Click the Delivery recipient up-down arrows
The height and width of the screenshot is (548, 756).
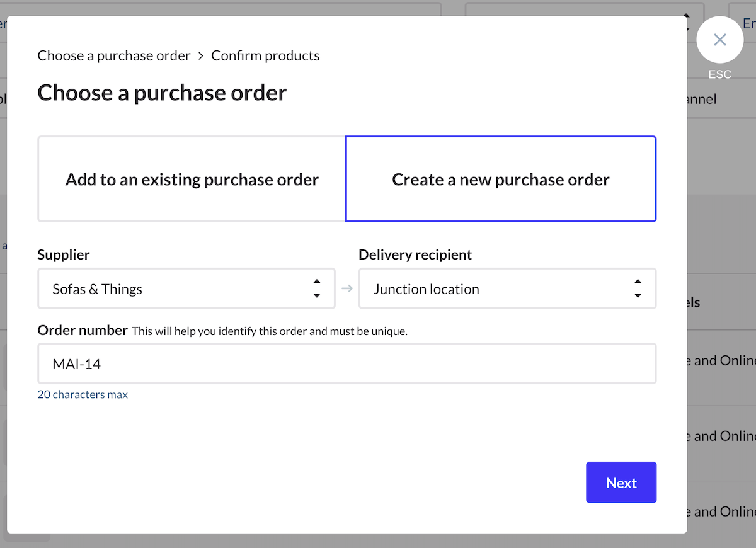tap(638, 288)
